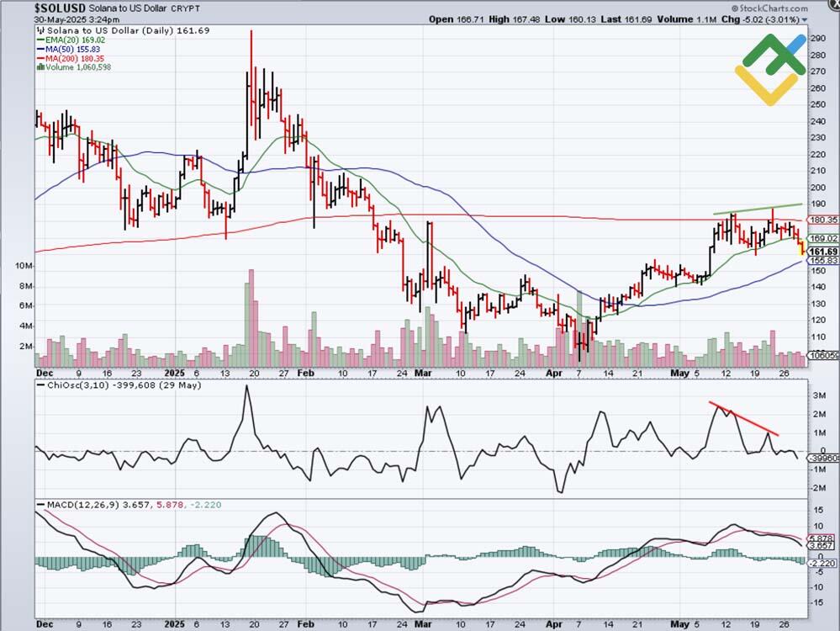Screen dimensions: 840x631
Task: Click the green trendline above May highs
Action: point(757,209)
